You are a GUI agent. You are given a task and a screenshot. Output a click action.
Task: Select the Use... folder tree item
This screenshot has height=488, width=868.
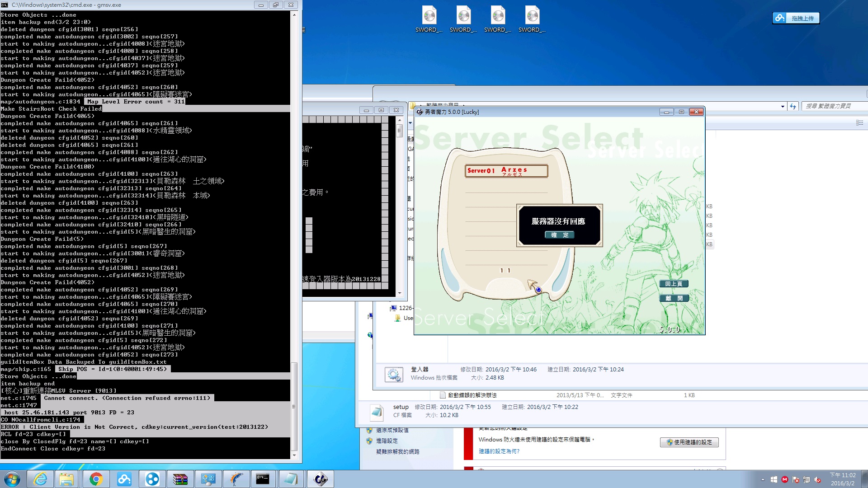tap(404, 318)
